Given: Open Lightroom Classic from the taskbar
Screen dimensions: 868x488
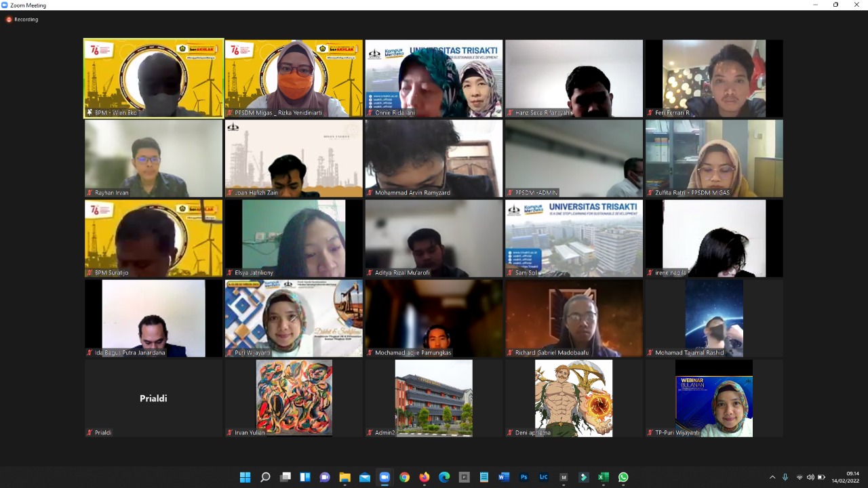Looking at the screenshot, I should click(543, 477).
